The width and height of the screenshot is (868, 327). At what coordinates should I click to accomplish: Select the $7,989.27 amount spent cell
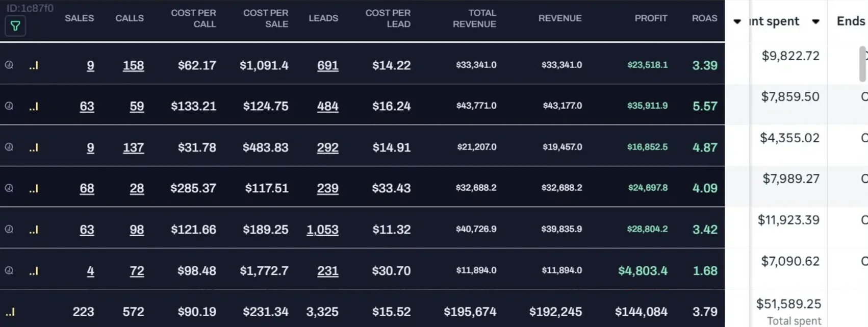tap(791, 179)
